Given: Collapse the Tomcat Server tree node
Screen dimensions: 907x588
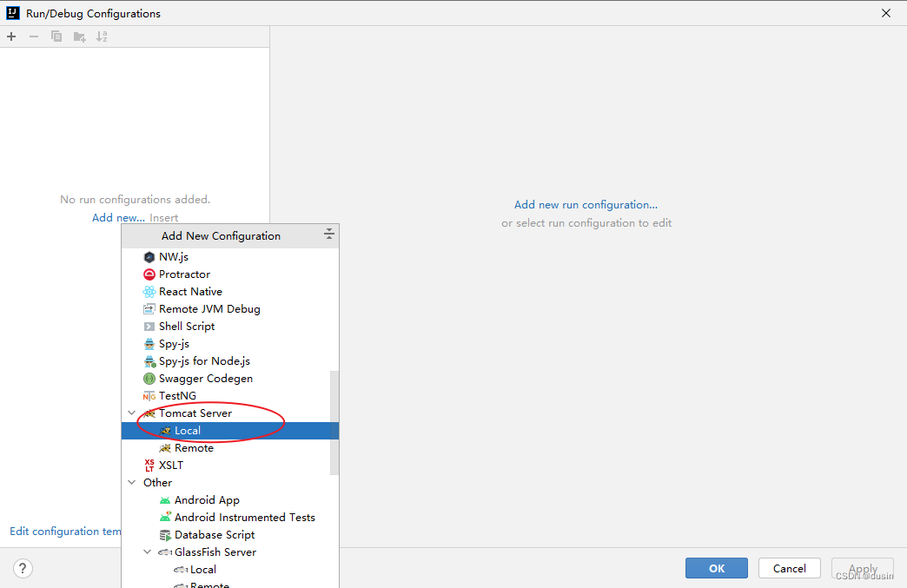Looking at the screenshot, I should (x=131, y=413).
